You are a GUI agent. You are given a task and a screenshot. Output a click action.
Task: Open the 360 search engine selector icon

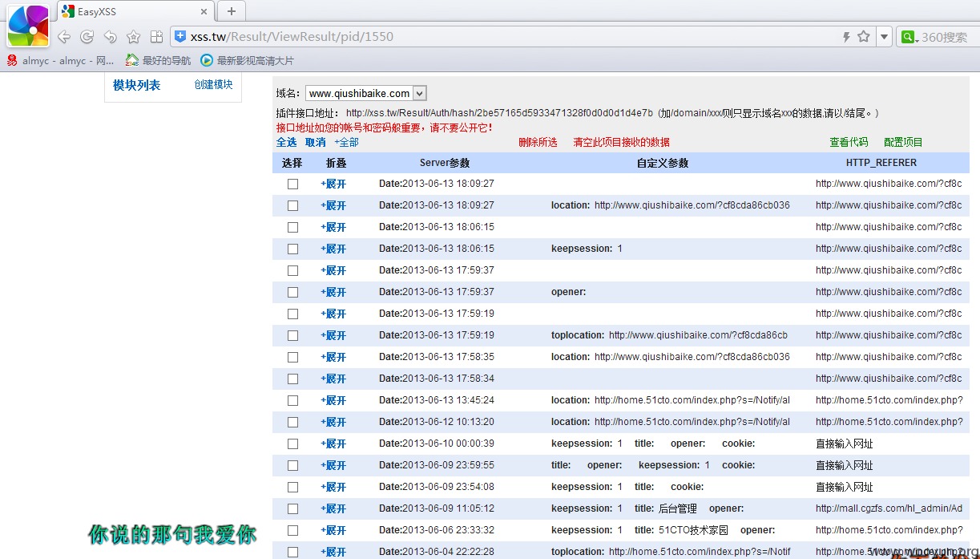coord(909,37)
